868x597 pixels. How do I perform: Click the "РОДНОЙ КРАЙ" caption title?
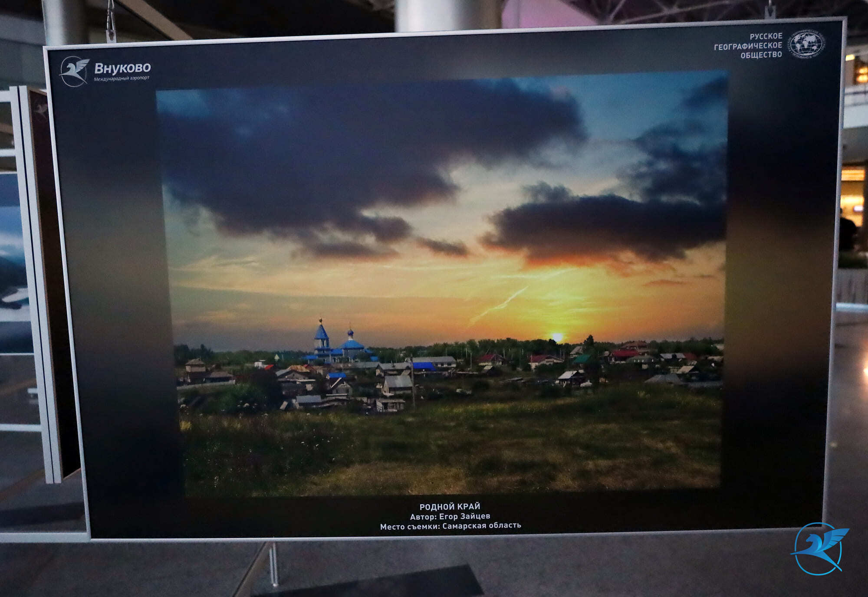(450, 506)
